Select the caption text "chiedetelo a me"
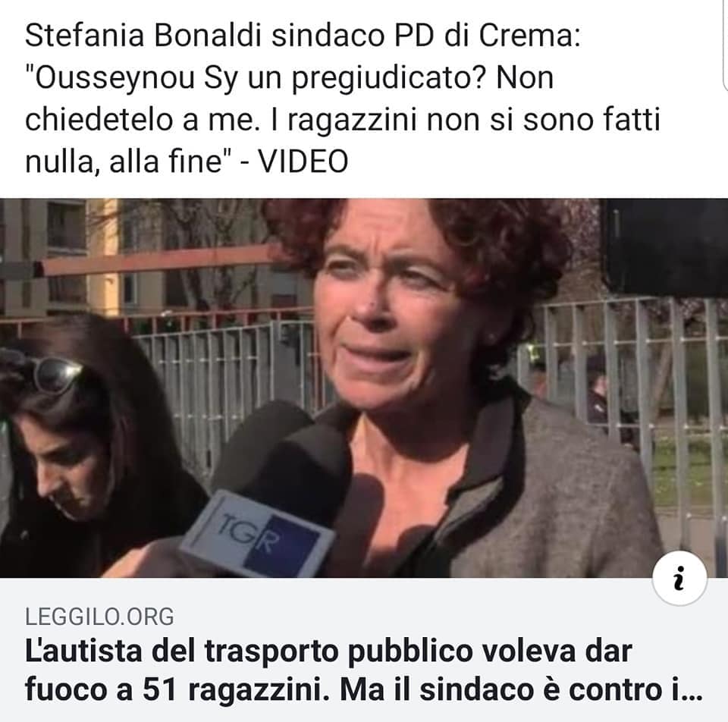 click(139, 120)
